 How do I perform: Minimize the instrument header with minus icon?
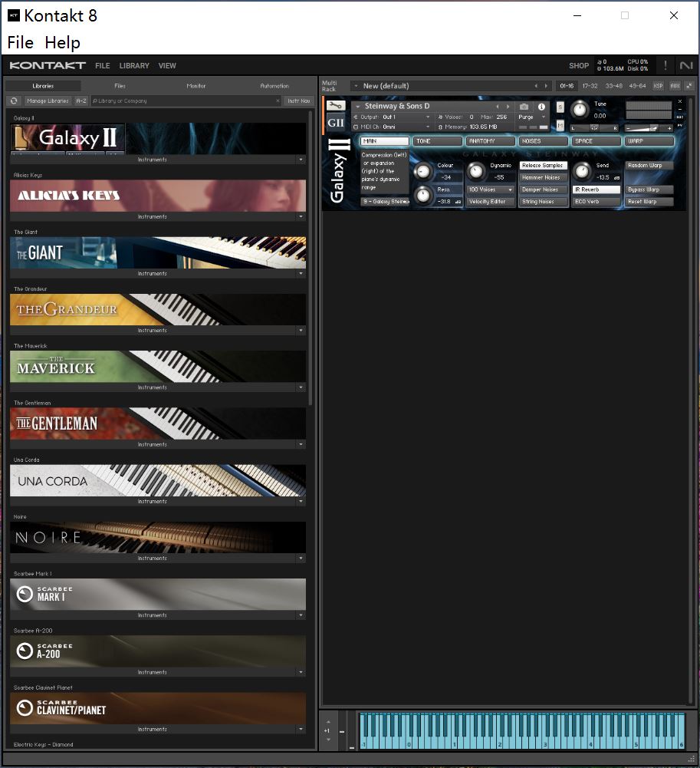pos(680,109)
